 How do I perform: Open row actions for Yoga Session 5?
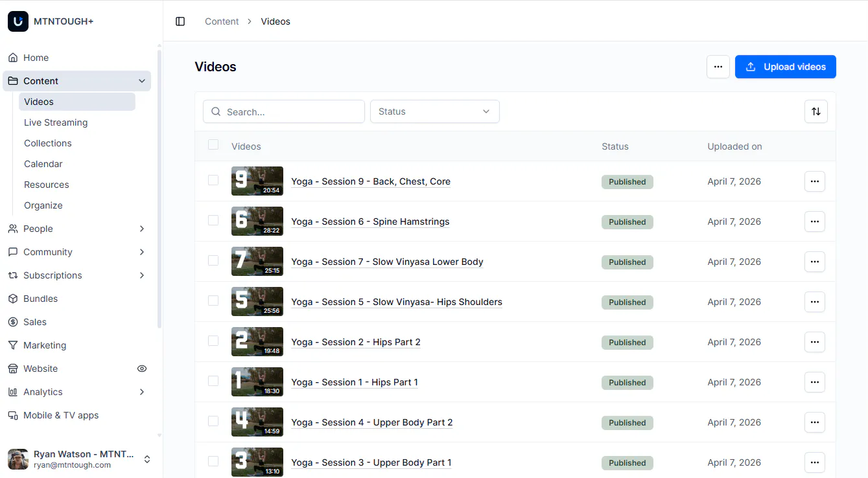click(x=815, y=302)
